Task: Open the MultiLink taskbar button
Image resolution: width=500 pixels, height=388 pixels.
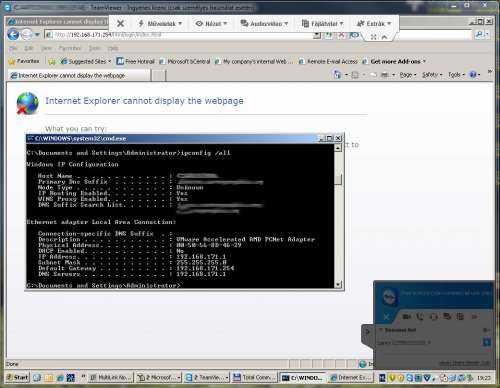Action: (x=111, y=377)
